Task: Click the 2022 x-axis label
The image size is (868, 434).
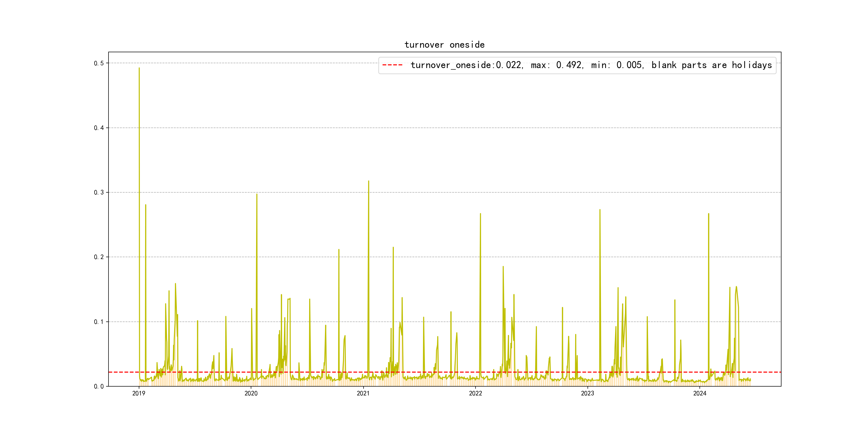Action: (x=476, y=393)
